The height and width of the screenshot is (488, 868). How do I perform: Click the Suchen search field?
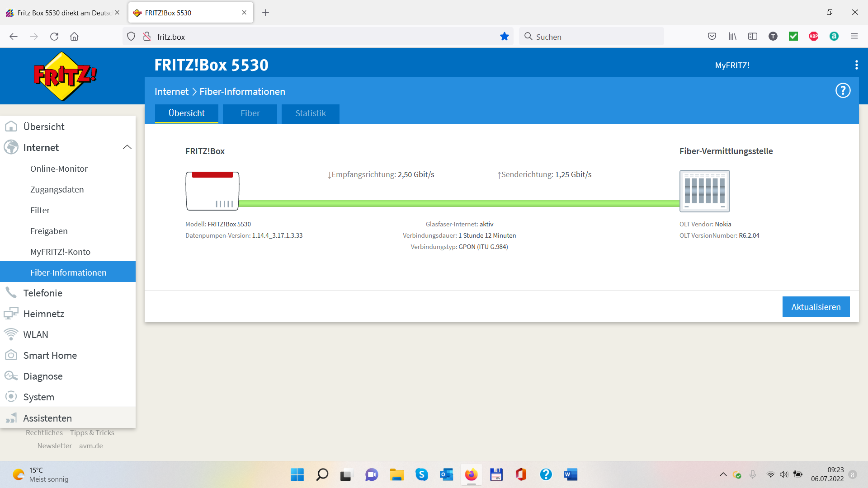[592, 37]
